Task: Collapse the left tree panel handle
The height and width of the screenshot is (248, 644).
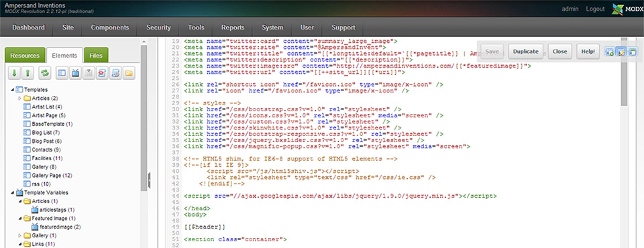Action: 149,180
